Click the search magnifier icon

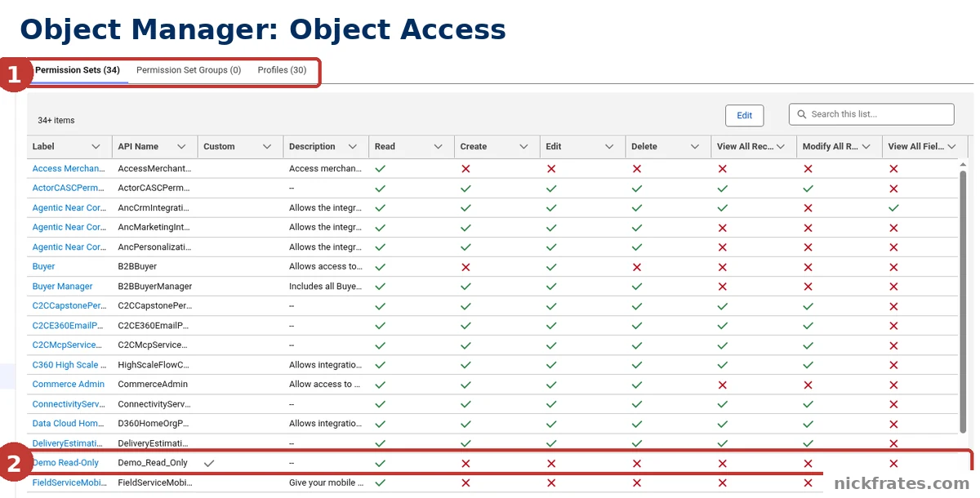coord(802,114)
